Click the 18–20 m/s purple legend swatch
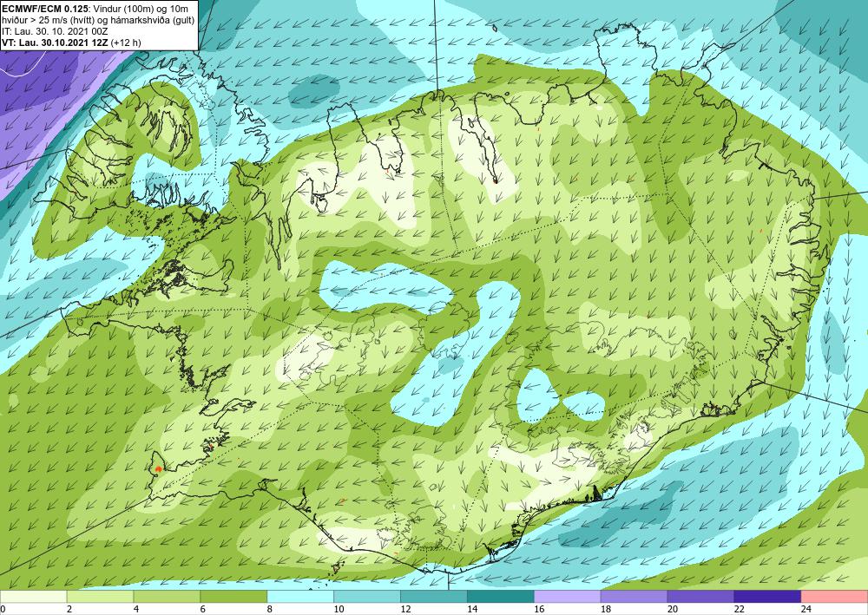868x615 pixels. point(634,597)
